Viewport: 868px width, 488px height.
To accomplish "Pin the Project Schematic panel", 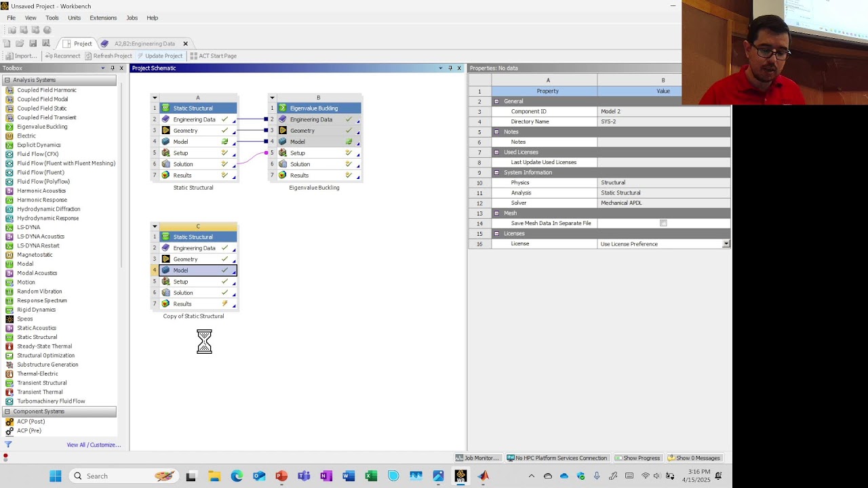I will (x=450, y=68).
